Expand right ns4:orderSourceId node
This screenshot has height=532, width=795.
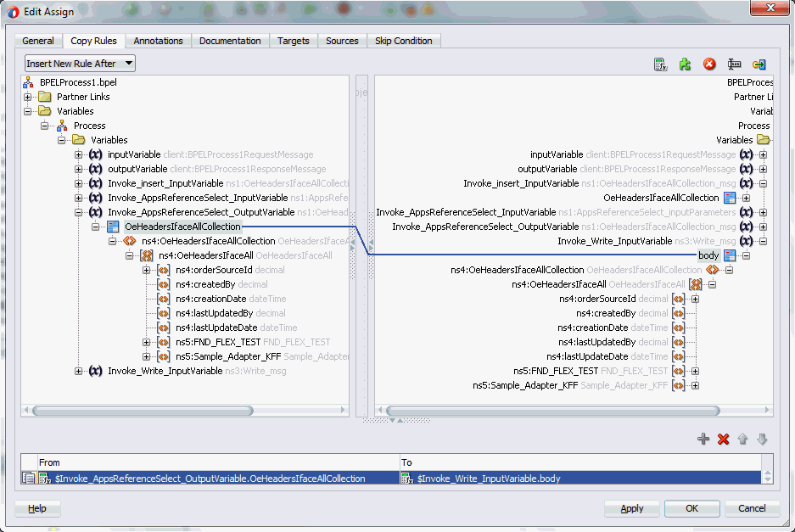coord(696,300)
